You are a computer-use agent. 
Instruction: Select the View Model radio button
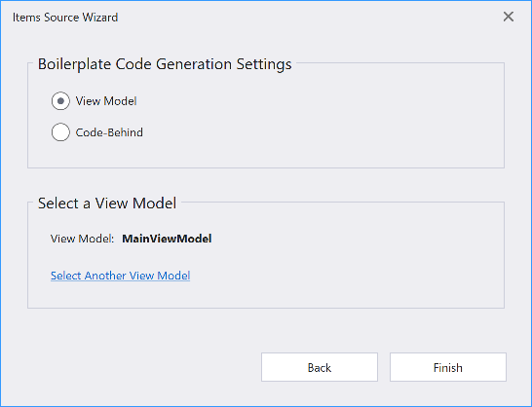pos(60,101)
